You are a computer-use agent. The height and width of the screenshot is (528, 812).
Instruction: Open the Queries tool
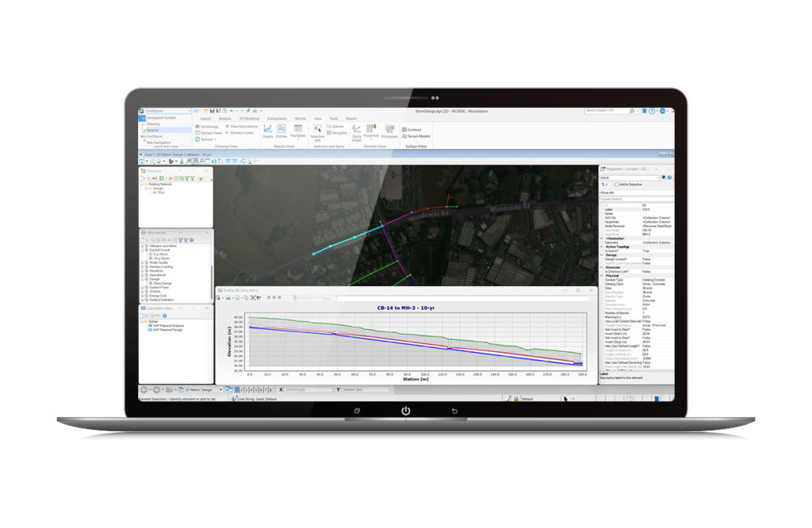338,126
